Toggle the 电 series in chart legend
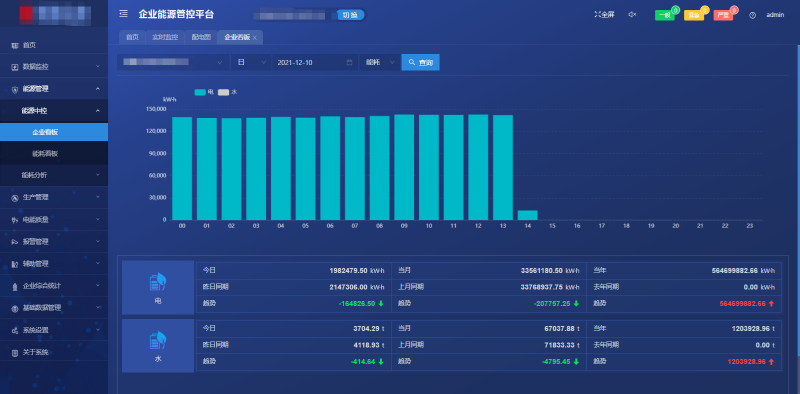The height and width of the screenshot is (394, 800). coord(204,92)
